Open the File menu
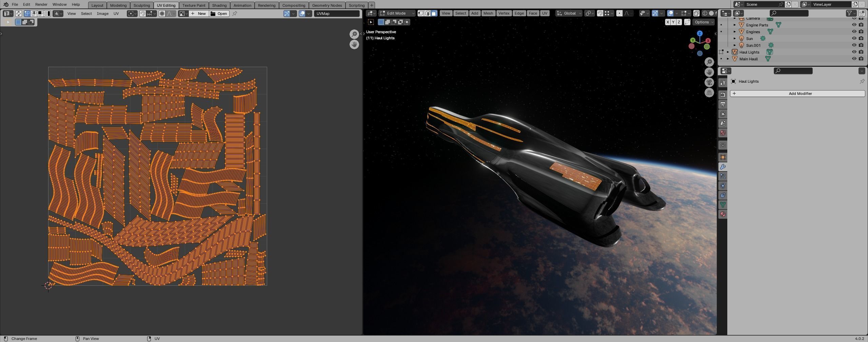This screenshot has width=868, height=342. (x=15, y=4)
